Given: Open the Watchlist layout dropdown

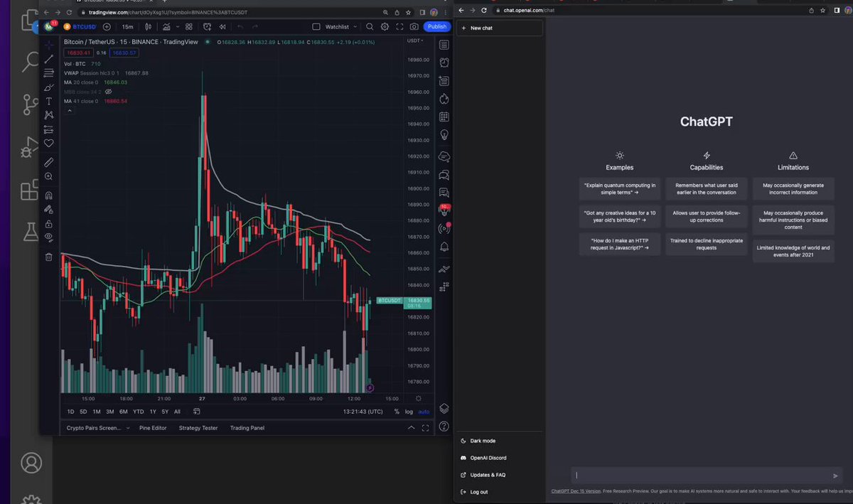Looking at the screenshot, I should coord(340,26).
